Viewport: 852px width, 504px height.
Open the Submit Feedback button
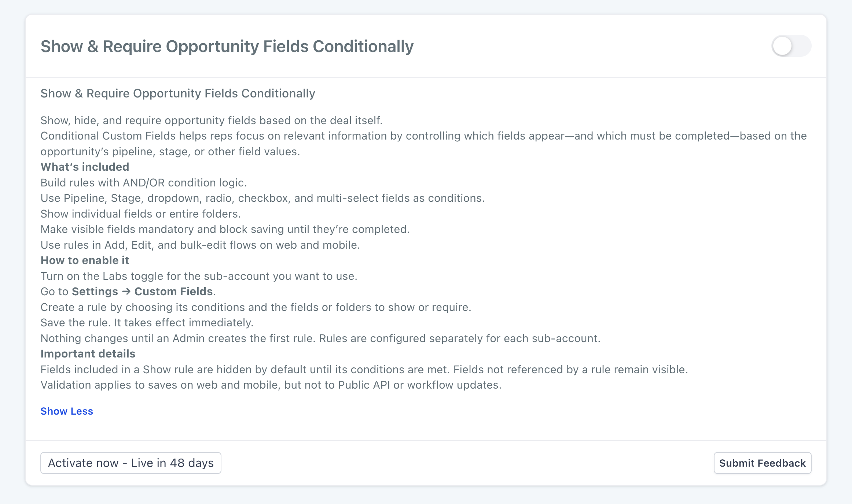(x=763, y=463)
